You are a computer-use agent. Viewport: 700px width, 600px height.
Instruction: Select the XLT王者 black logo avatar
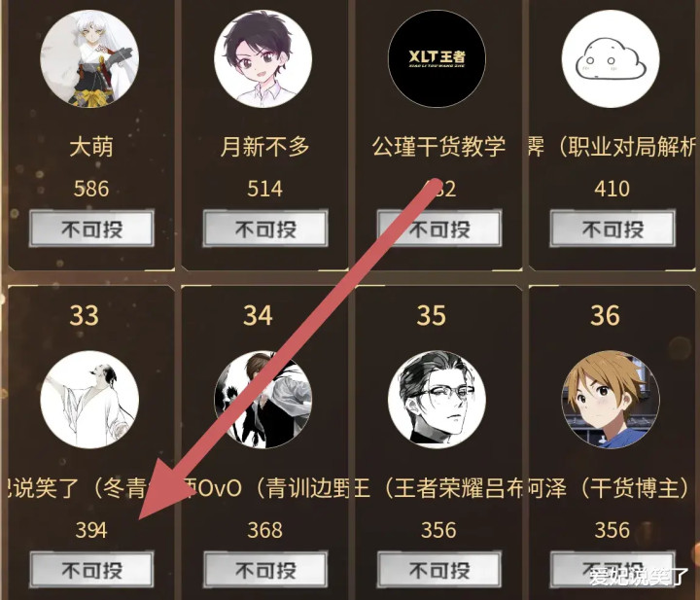(437, 59)
